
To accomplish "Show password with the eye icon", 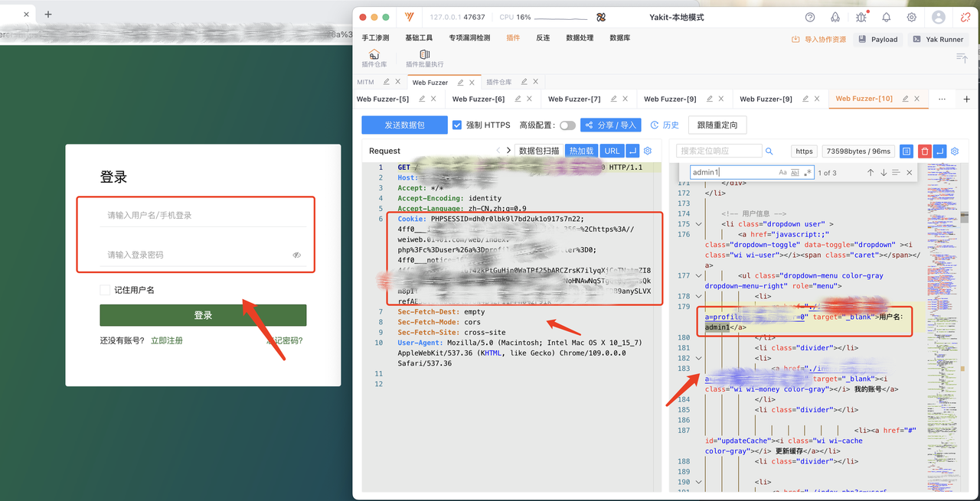I will 296,255.
